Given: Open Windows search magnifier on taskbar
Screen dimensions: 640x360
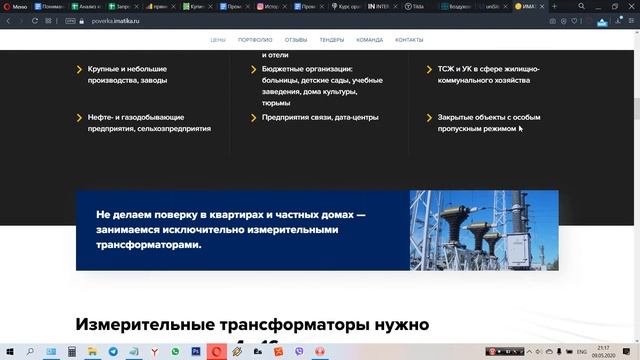Looking at the screenshot, I should pyautogui.click(x=30, y=351).
